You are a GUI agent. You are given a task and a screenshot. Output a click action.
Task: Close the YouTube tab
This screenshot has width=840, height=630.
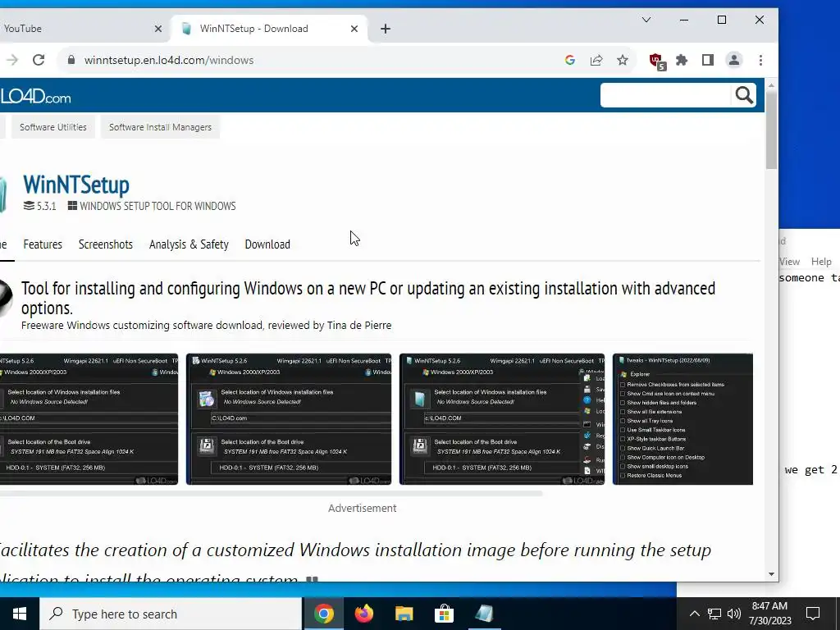[x=158, y=29]
